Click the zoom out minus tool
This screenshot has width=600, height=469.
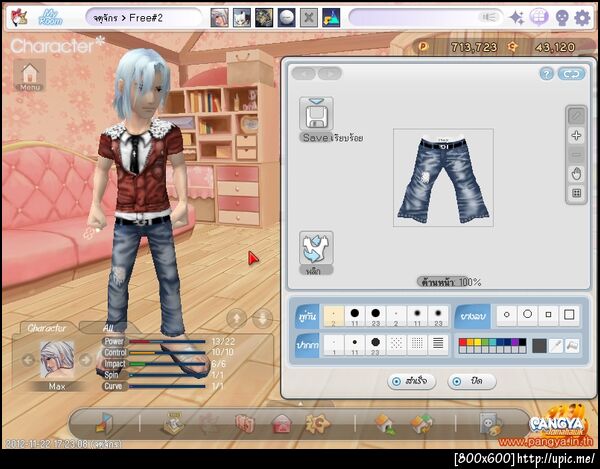[576, 155]
